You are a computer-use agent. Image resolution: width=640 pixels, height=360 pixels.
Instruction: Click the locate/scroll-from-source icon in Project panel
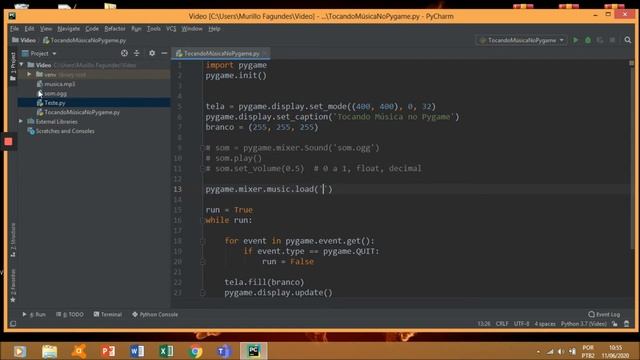124,53
